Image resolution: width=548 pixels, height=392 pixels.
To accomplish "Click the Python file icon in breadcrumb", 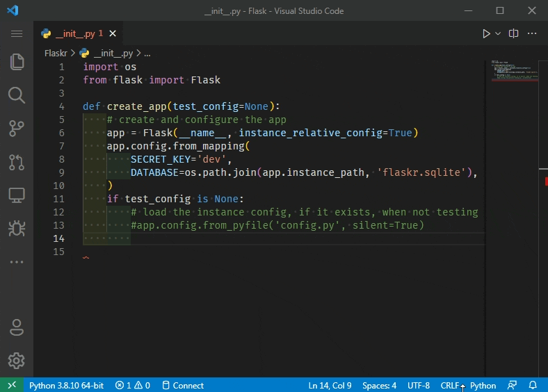I will (84, 53).
